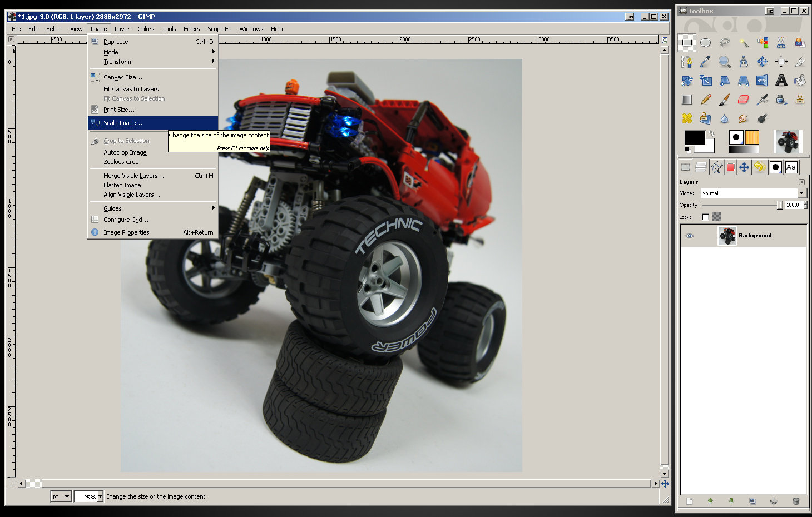Duplicate the layer button

pos(752,501)
